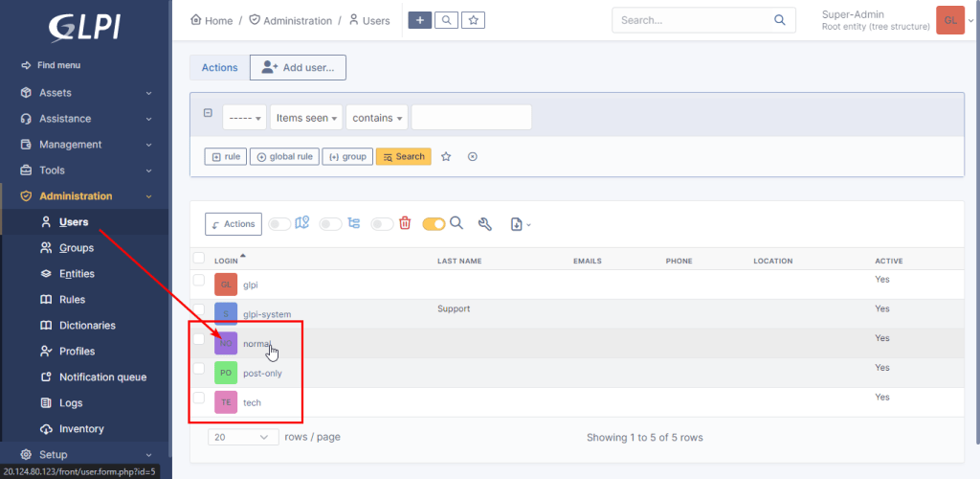
Task: Tick the checkbox for normal row
Action: tap(199, 339)
